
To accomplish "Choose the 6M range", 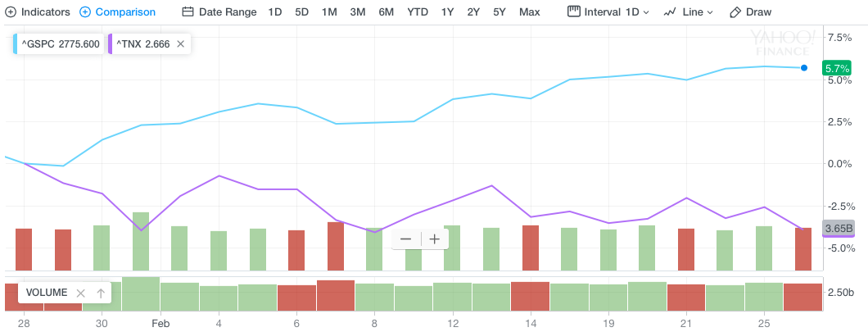I will tap(385, 12).
